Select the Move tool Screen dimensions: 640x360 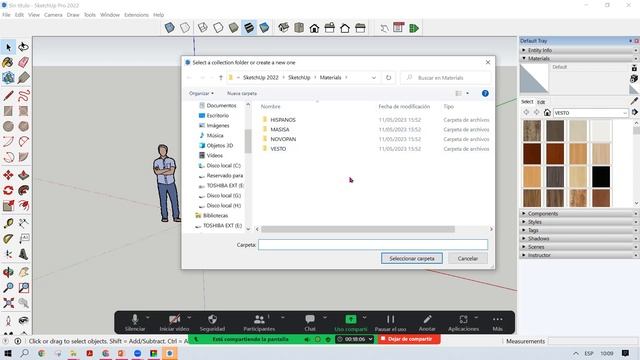[8, 175]
